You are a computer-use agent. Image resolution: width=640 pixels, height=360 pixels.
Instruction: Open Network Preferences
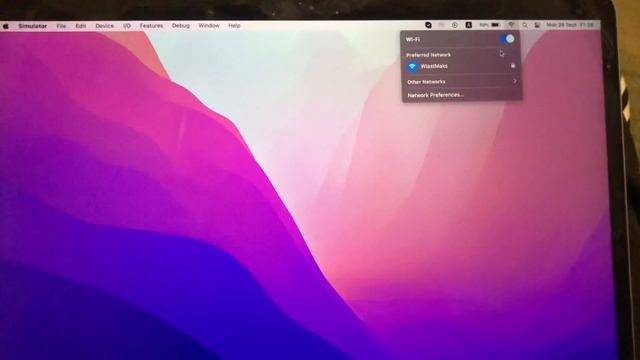tap(436, 95)
